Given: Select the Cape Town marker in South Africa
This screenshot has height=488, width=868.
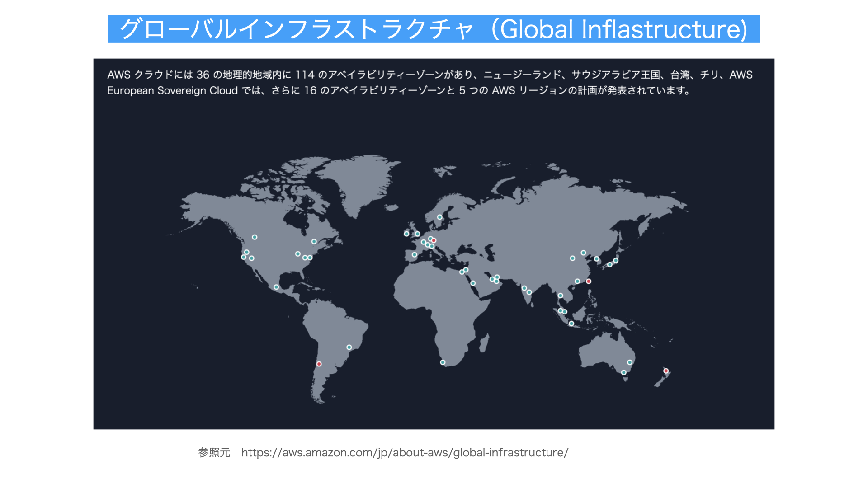Looking at the screenshot, I should [x=443, y=362].
